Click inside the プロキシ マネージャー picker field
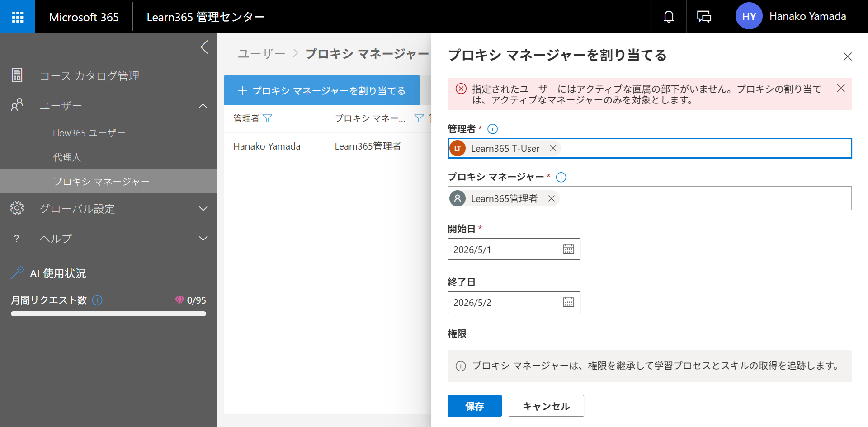 650,198
